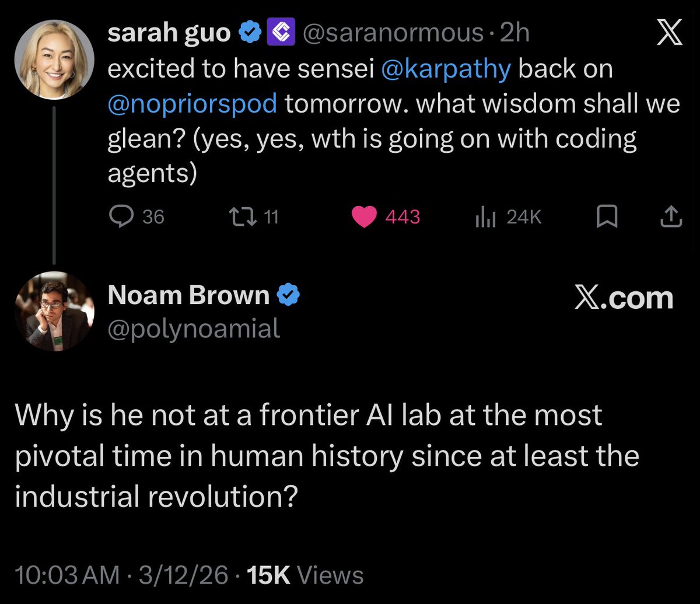
Task: Open Noam Brown's profile picture
Action: click(x=54, y=312)
